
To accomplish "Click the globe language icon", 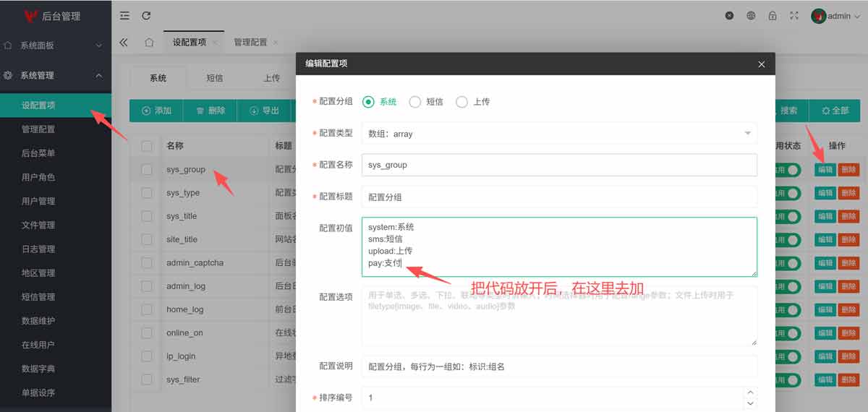I will point(752,16).
